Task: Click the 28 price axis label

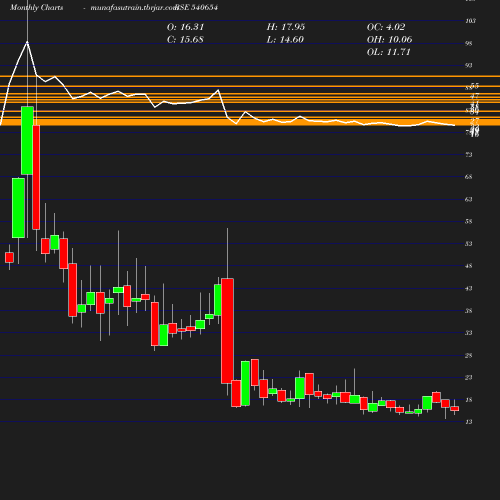Action: pyautogui.click(x=469, y=355)
